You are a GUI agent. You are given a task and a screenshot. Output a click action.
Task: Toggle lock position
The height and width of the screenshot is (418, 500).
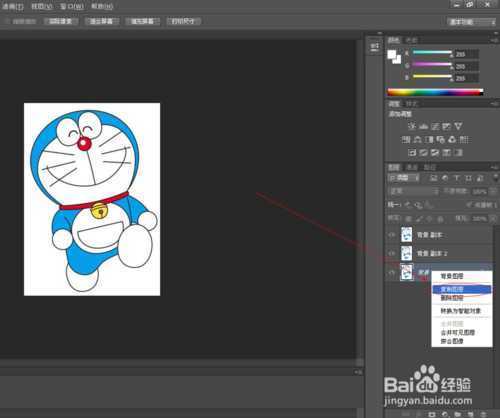430,219
